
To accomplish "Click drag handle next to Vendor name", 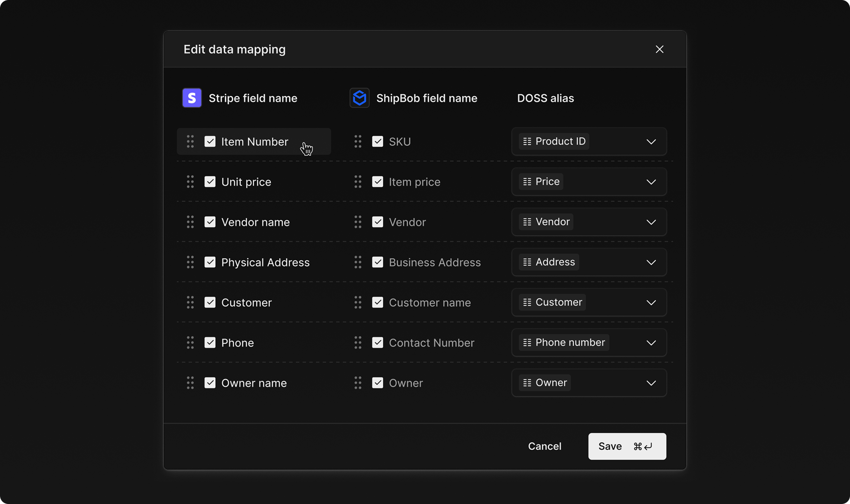I will point(190,222).
